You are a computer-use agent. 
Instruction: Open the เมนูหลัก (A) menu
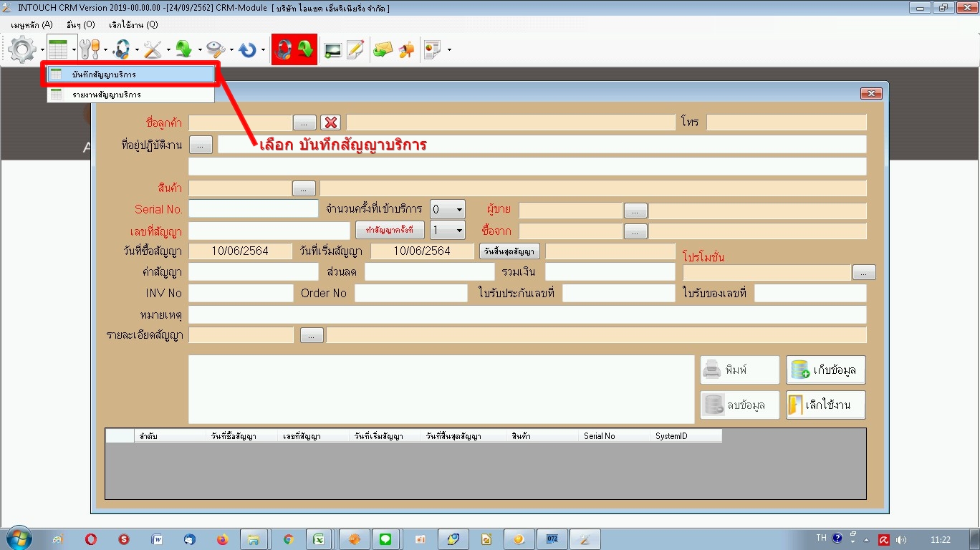click(x=32, y=24)
